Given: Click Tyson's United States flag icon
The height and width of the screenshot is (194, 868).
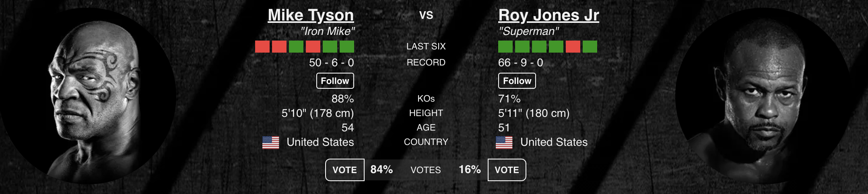Looking at the screenshot, I should coord(271,142).
